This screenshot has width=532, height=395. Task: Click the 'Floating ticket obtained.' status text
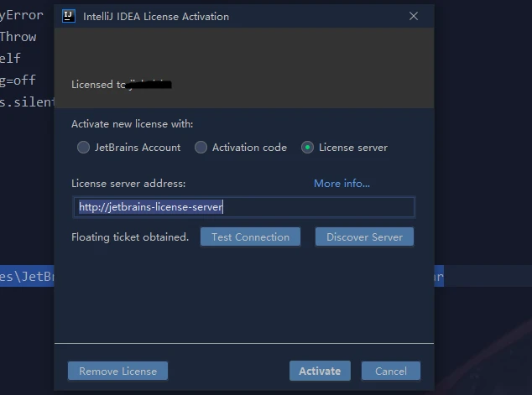pos(130,237)
